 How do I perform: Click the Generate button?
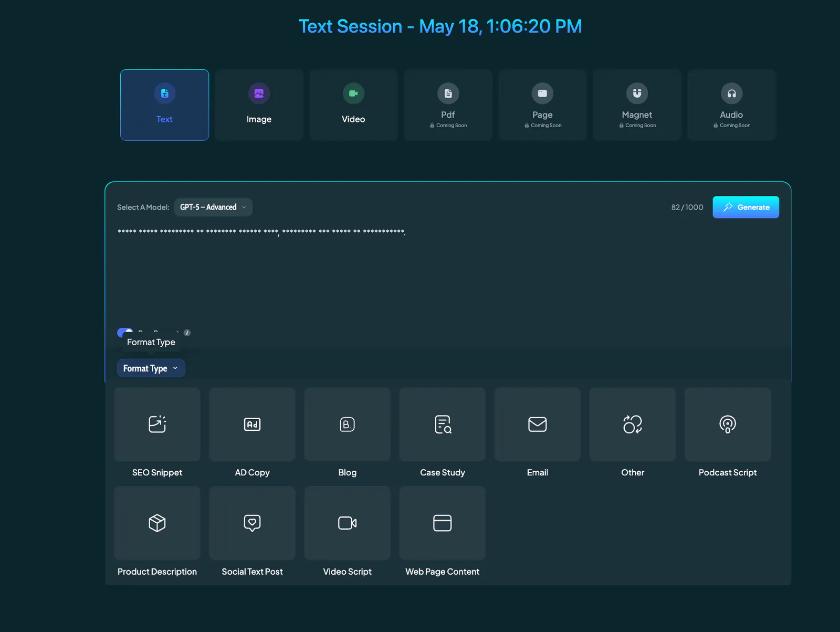(x=745, y=207)
